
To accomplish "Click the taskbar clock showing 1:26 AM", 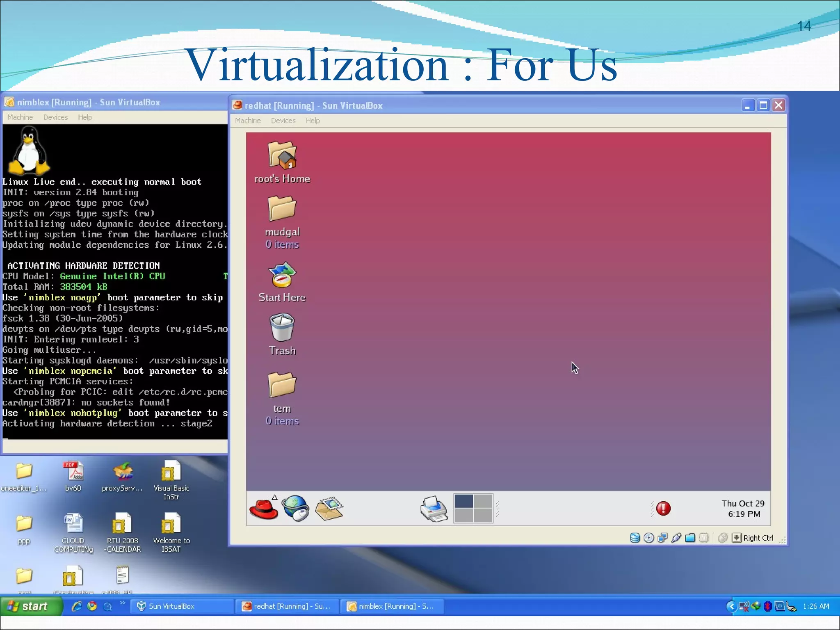I will [x=816, y=606].
